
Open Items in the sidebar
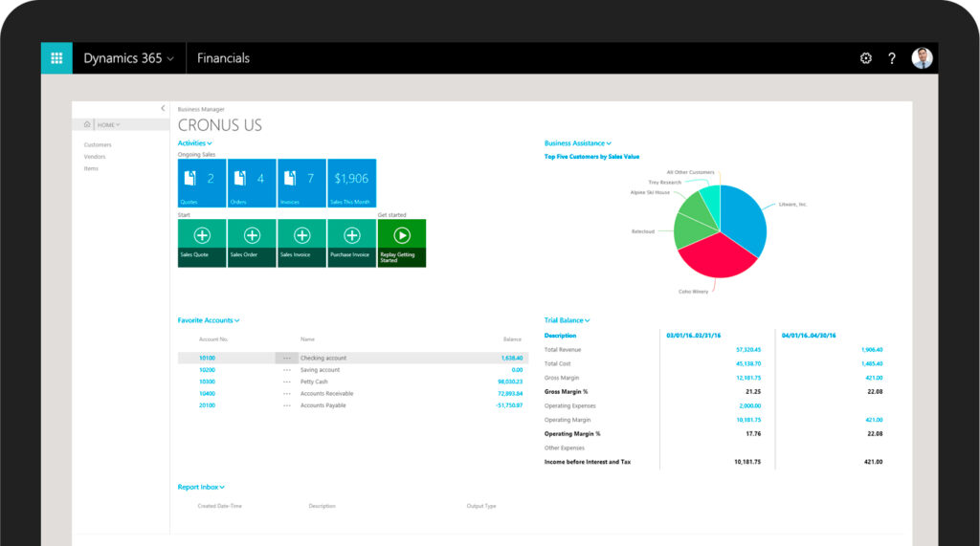click(91, 168)
